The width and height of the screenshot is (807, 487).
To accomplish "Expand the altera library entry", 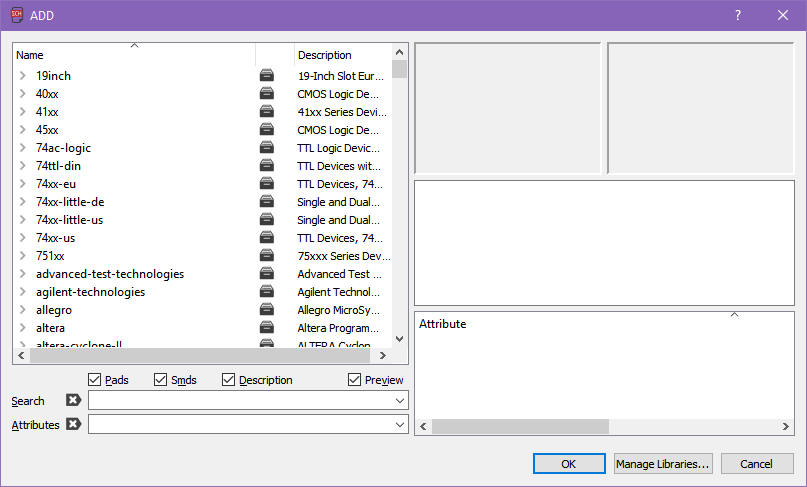I will tap(22, 328).
